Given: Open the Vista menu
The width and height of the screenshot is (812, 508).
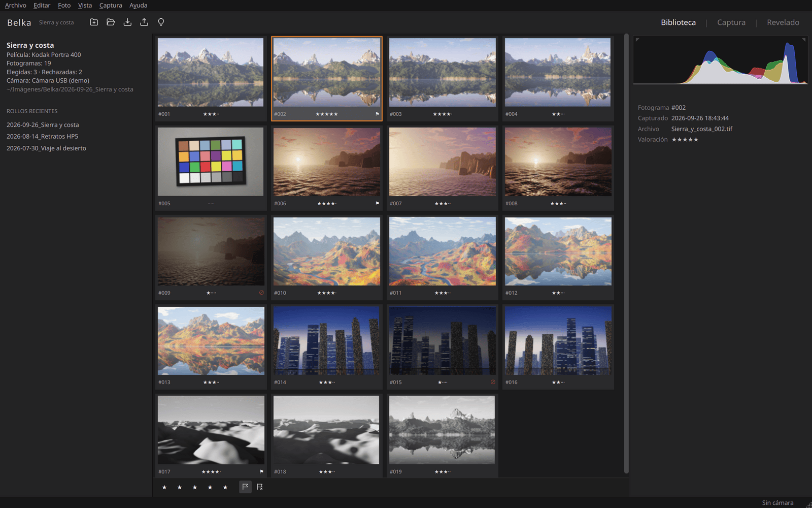Looking at the screenshot, I should tap(85, 6).
